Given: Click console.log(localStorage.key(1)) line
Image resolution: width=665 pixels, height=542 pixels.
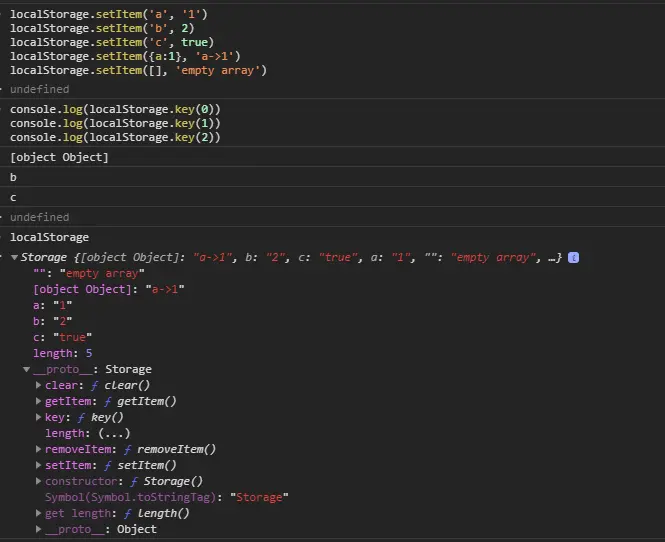Looking at the screenshot, I should [x=115, y=123].
